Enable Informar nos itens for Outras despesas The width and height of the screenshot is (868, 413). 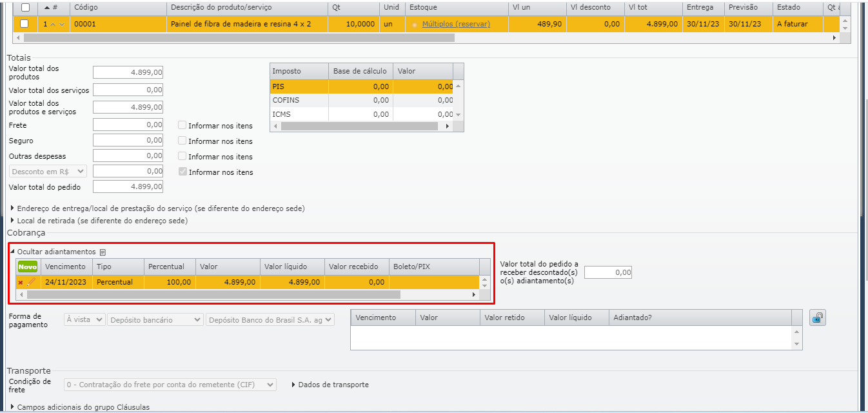pos(182,156)
